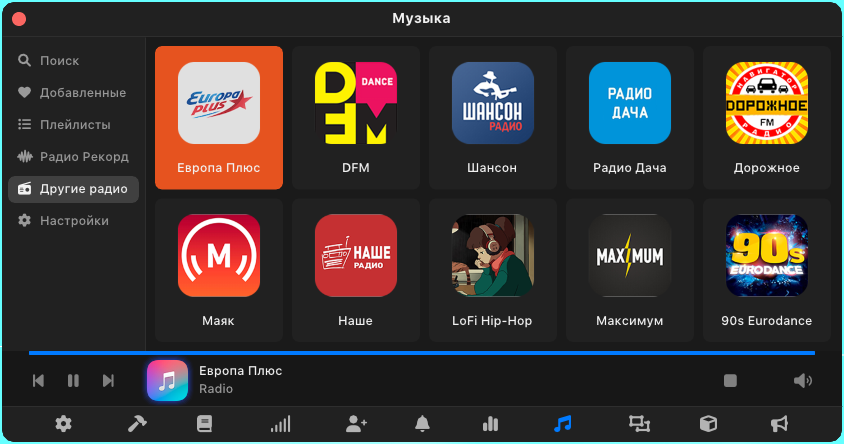Open the hammer tools icon
The width and height of the screenshot is (844, 444).
point(137,424)
